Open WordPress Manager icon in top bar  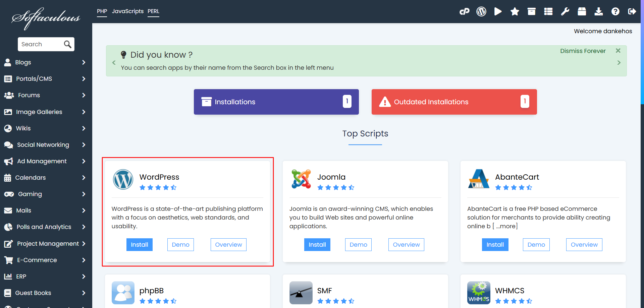coord(481,12)
